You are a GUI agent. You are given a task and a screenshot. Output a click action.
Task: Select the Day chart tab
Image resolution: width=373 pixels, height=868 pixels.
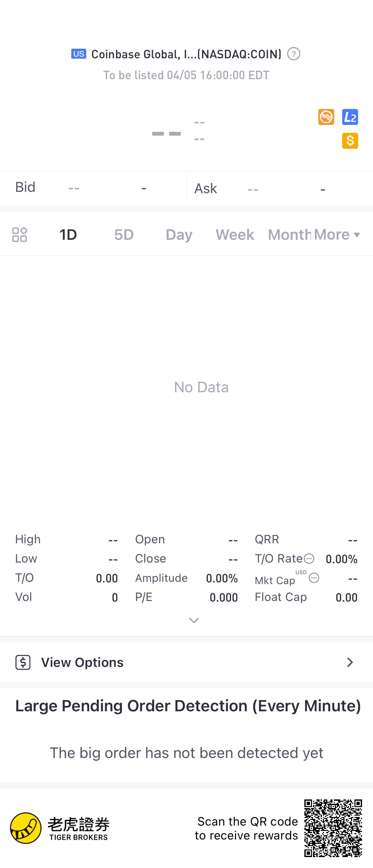pos(179,235)
